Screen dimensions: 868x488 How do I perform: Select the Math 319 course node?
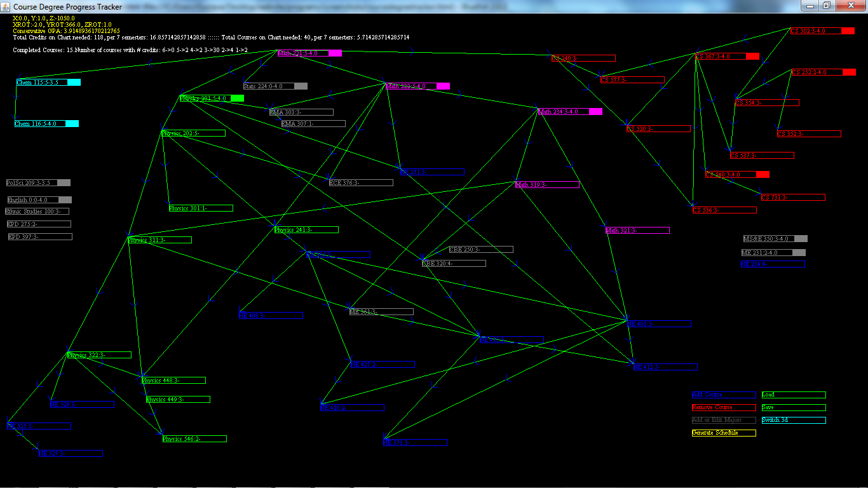pos(547,185)
